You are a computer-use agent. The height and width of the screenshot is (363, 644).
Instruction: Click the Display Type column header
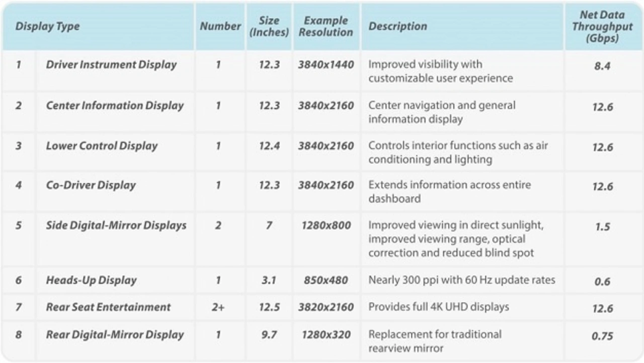[x=47, y=27]
